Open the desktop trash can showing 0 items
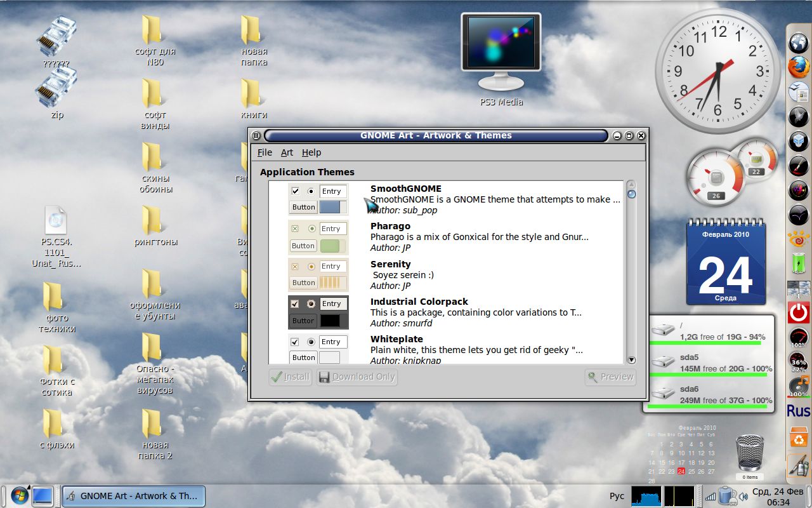Image resolution: width=812 pixels, height=508 pixels. [x=750, y=456]
